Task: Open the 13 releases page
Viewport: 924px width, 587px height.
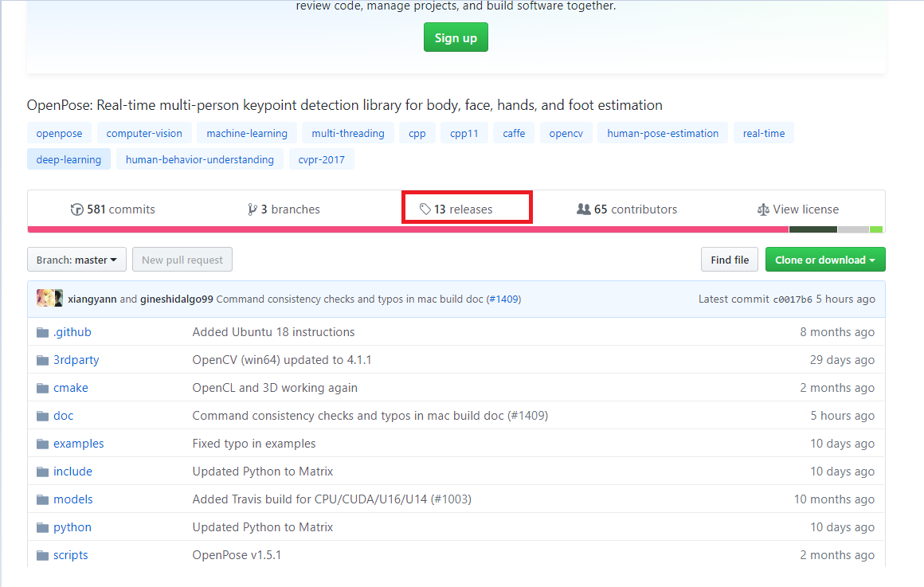Action: point(456,209)
